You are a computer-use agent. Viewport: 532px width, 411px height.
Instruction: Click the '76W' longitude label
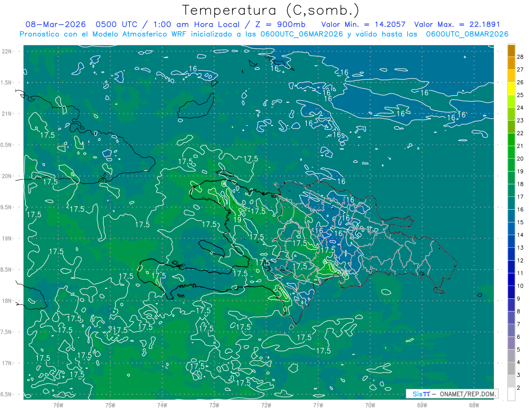(58, 405)
